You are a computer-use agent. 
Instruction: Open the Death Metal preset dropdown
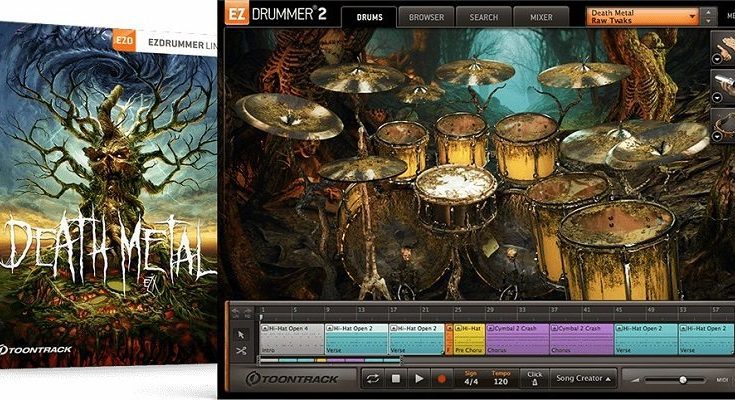tap(641, 16)
